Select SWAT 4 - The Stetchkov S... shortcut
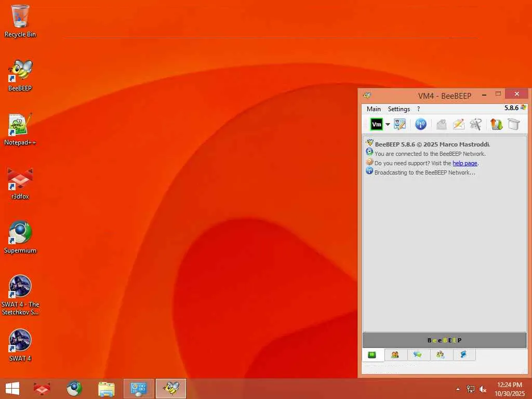532x399 pixels. pyautogui.click(x=20, y=295)
